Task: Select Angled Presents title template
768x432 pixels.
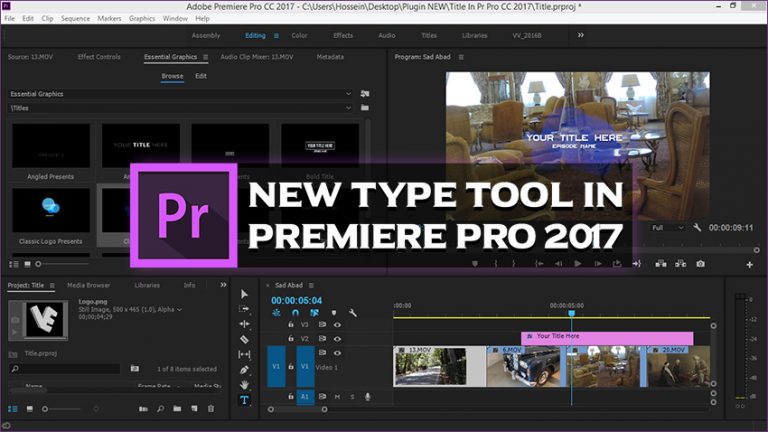Action: (x=50, y=152)
